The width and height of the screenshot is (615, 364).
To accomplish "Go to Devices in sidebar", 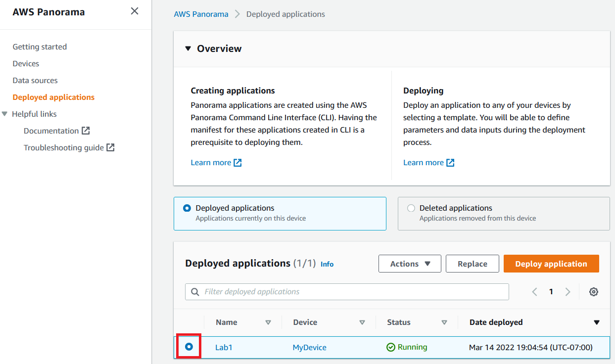I will pyautogui.click(x=26, y=63).
